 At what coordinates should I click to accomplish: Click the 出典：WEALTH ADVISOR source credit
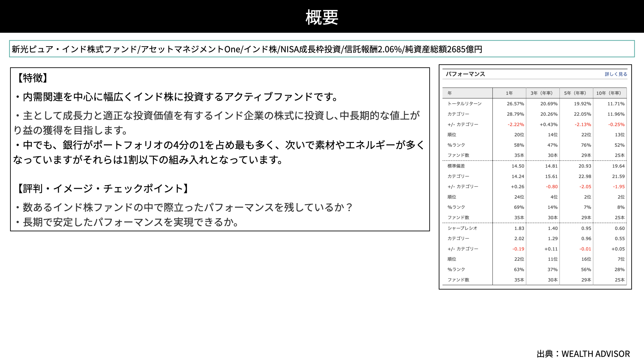(x=583, y=354)
